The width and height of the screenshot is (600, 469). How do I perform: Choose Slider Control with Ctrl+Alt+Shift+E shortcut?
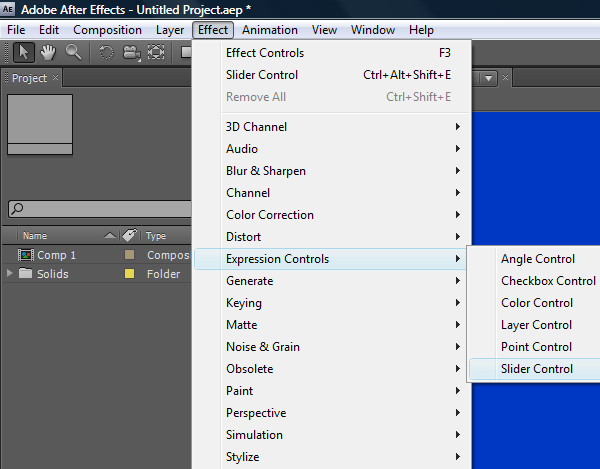(x=332, y=75)
